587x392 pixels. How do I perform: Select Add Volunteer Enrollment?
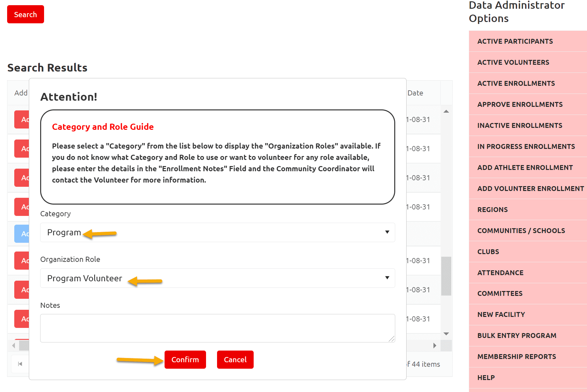click(x=528, y=188)
